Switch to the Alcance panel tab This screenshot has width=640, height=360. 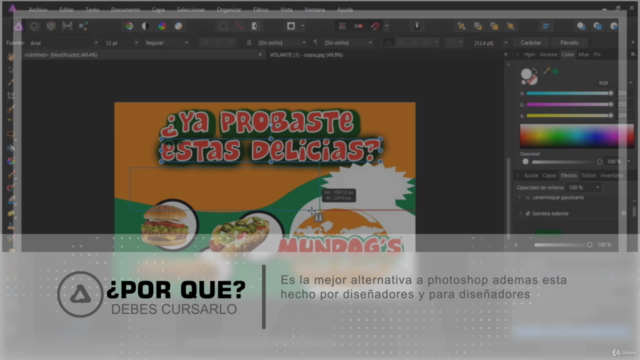pos(548,54)
